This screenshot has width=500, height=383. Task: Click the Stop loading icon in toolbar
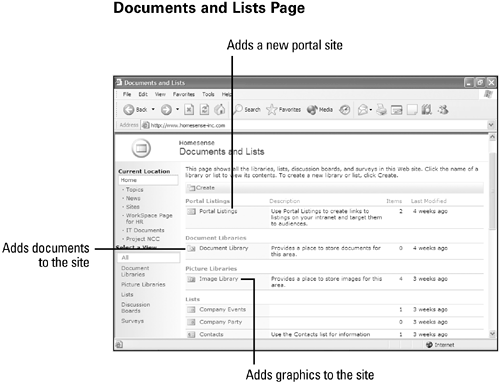point(189,109)
